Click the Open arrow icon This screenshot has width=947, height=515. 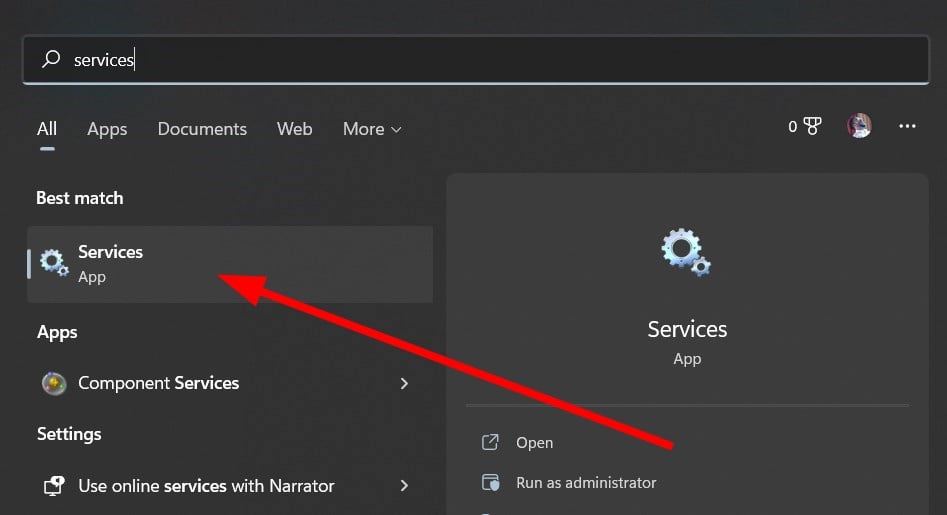point(490,442)
